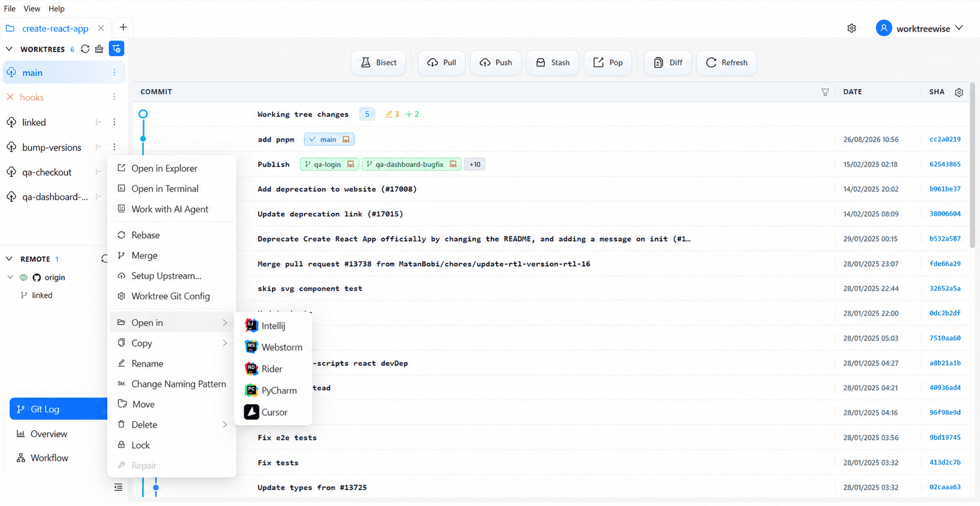
Task: Open the three-dot menu for main worktree
Action: (x=115, y=72)
